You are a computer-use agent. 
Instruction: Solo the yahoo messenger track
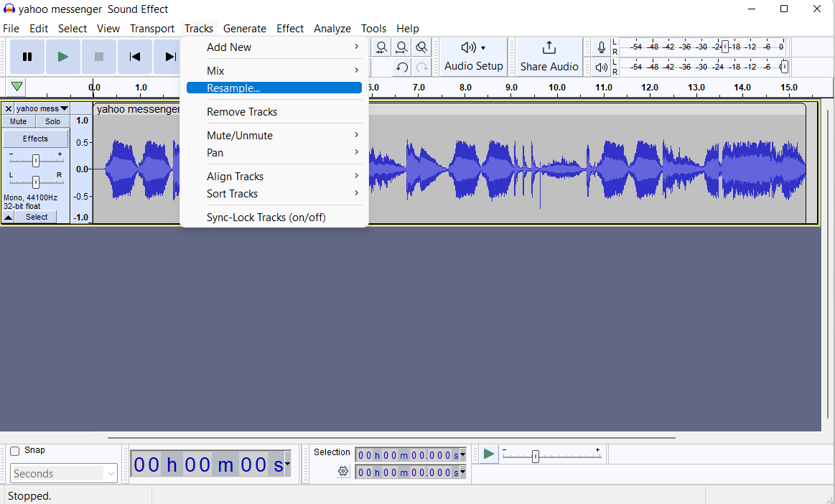click(52, 121)
